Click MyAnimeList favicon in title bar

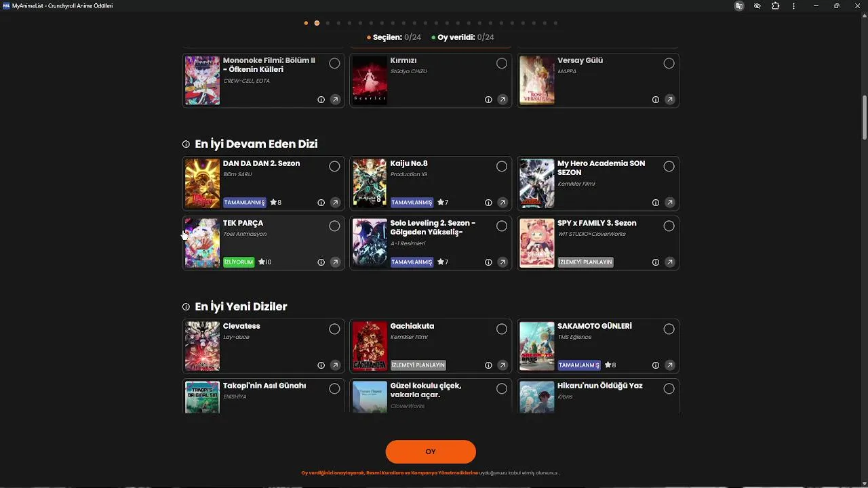coord(6,6)
